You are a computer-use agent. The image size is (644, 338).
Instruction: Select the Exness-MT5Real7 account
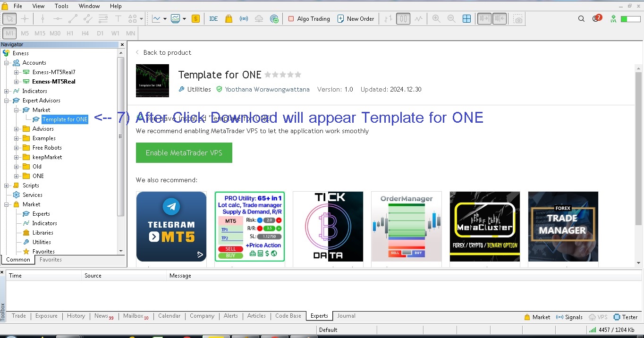54,72
